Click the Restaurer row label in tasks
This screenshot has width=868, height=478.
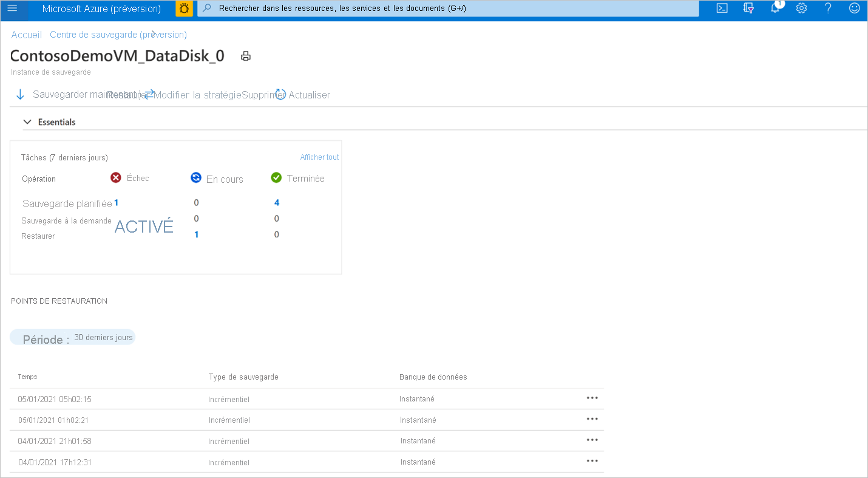[x=38, y=236]
